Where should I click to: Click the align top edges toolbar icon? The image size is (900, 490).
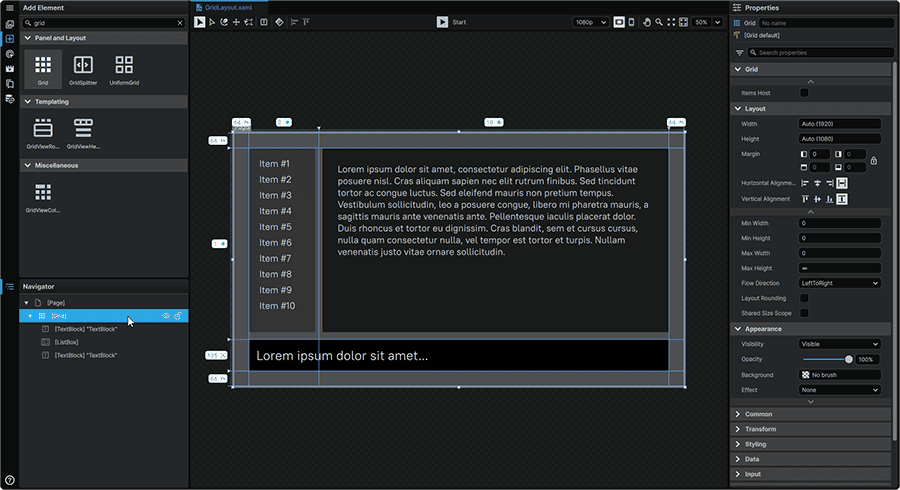tap(306, 22)
